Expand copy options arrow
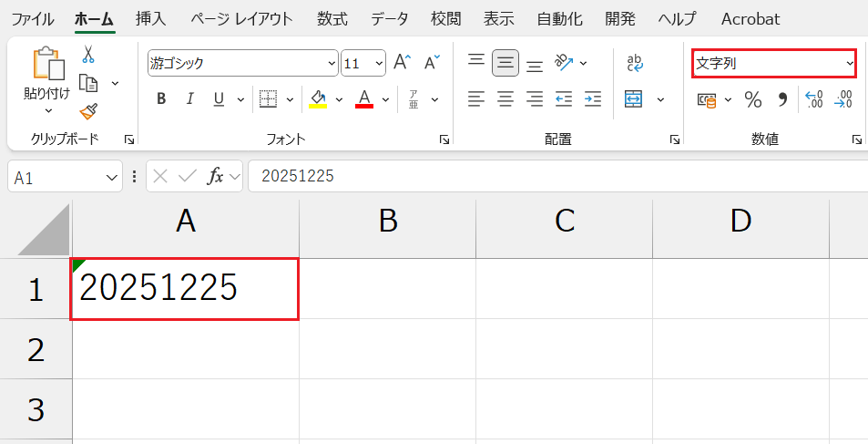Viewport: 868px width, 444px height. tap(115, 83)
